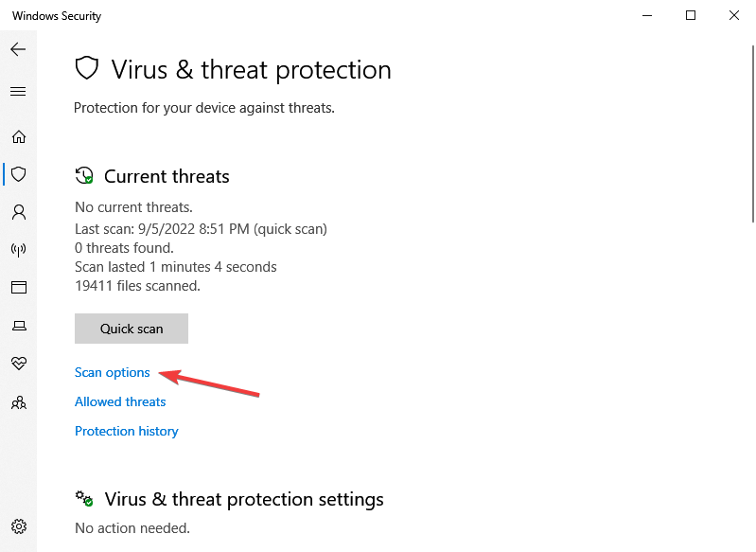
Task: Open Account protection person icon
Action: point(19,212)
